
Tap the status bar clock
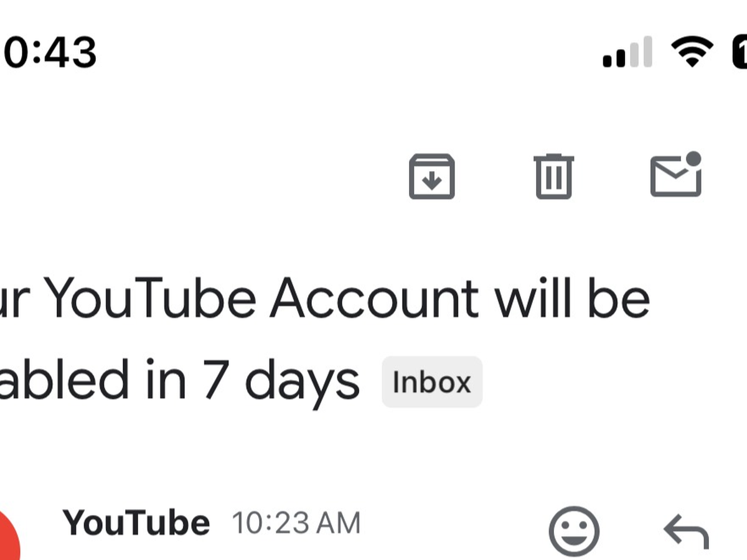pyautogui.click(x=49, y=52)
